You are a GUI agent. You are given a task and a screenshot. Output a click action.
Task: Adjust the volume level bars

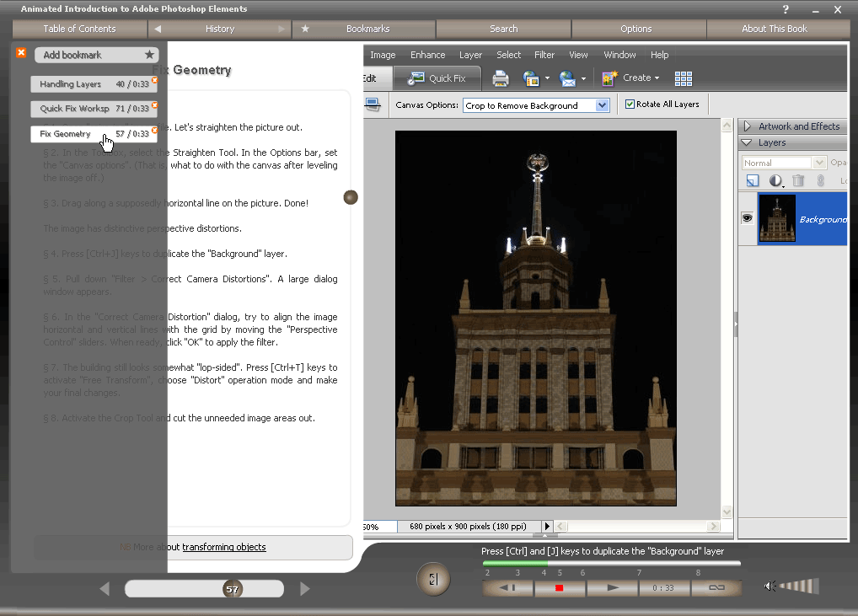[x=800, y=586]
